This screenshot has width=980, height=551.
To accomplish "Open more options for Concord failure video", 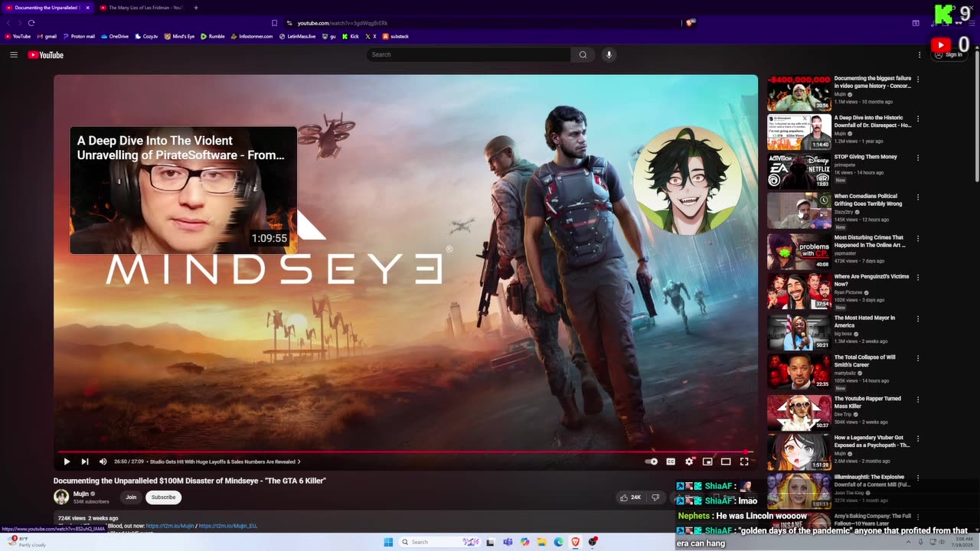I will (x=918, y=79).
